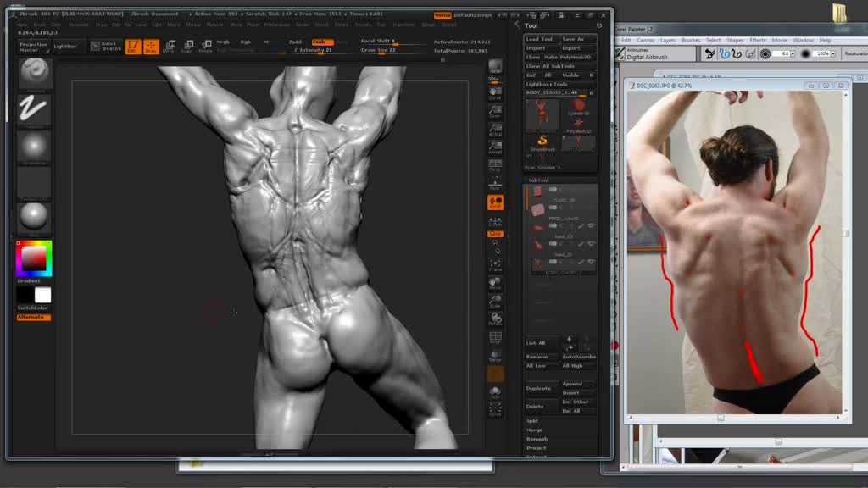Click the List All button
This screenshot has height=488, width=868.
pos(542,343)
